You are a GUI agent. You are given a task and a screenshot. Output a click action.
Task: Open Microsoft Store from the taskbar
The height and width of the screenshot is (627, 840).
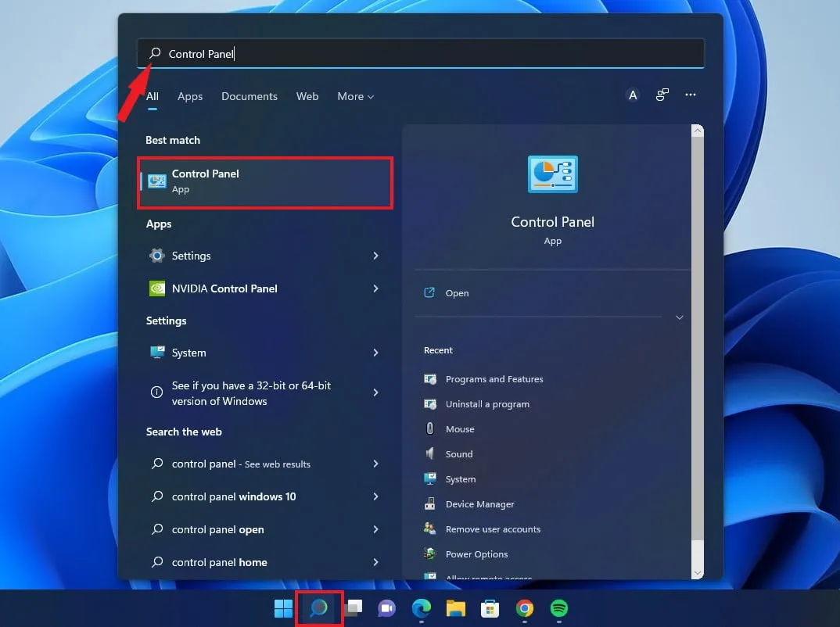[490, 608]
